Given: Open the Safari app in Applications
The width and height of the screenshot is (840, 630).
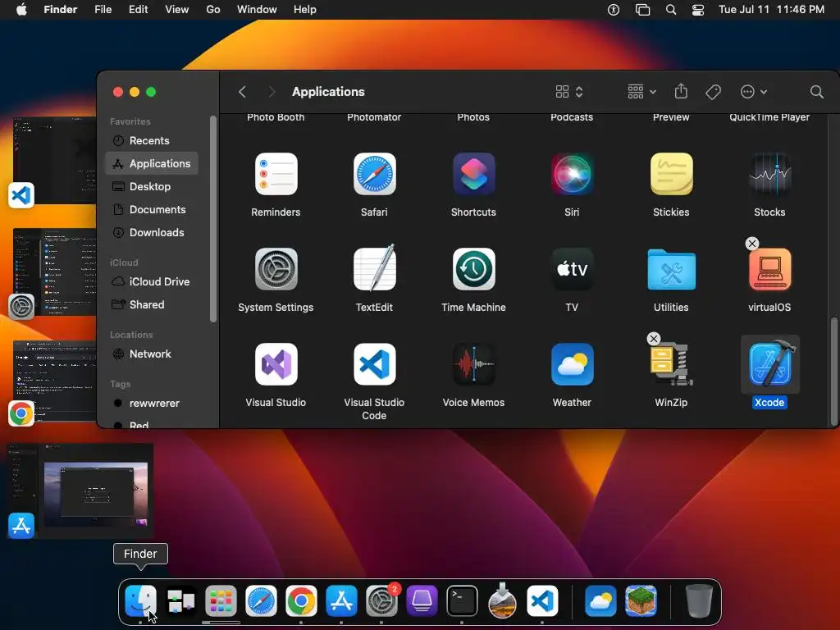Looking at the screenshot, I should tap(374, 174).
